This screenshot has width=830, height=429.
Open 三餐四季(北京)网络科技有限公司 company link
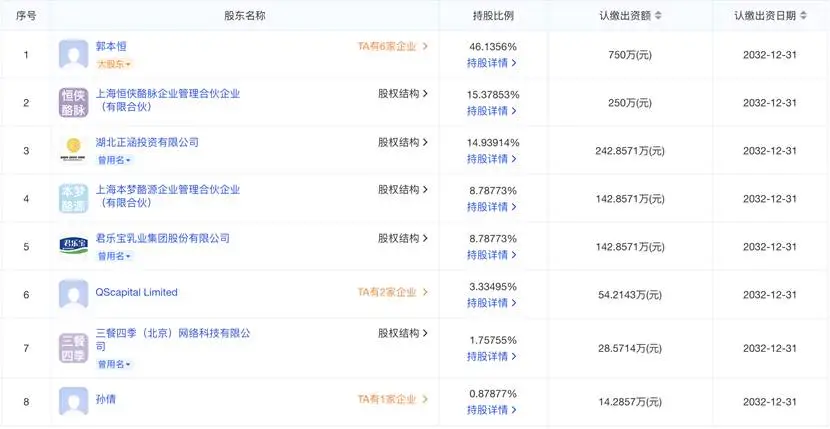tap(171, 334)
